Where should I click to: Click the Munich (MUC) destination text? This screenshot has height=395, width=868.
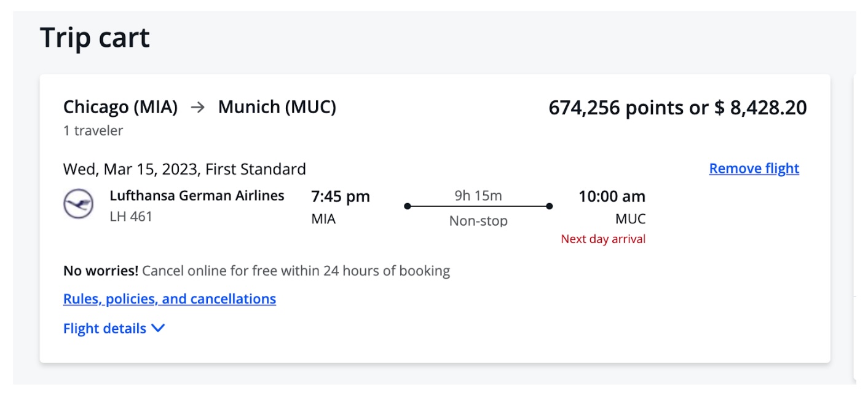[277, 108]
